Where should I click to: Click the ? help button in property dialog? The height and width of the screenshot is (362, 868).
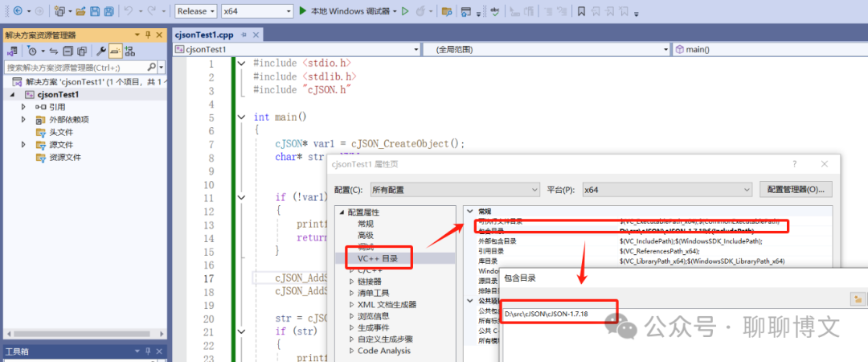794,164
